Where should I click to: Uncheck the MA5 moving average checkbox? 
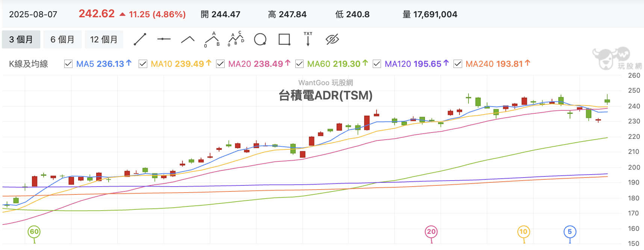point(68,64)
